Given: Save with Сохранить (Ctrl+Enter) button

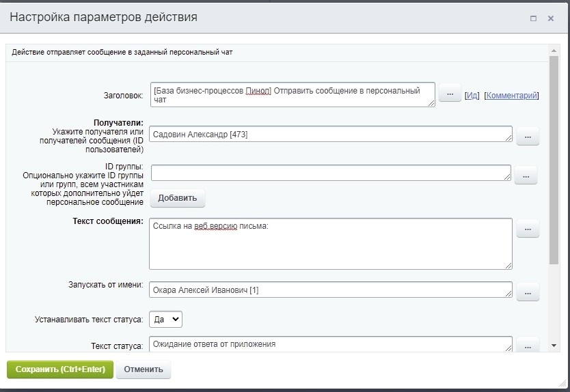Looking at the screenshot, I should [x=60, y=369].
